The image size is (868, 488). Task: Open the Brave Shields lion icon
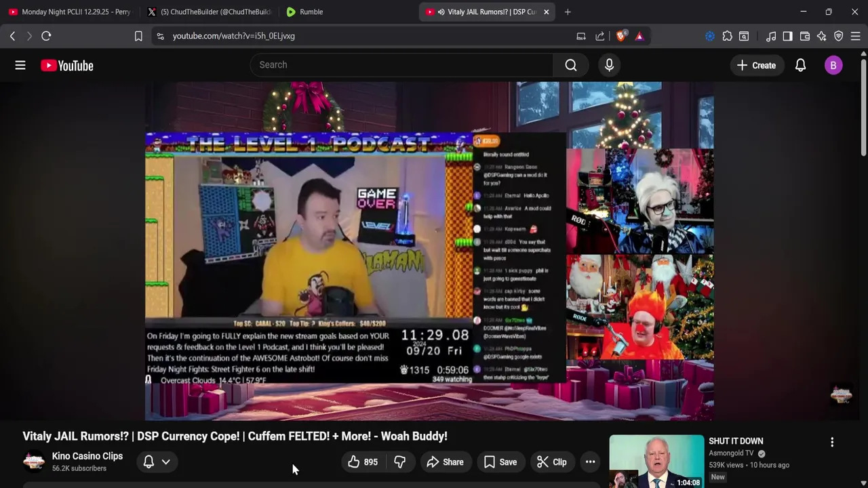620,36
